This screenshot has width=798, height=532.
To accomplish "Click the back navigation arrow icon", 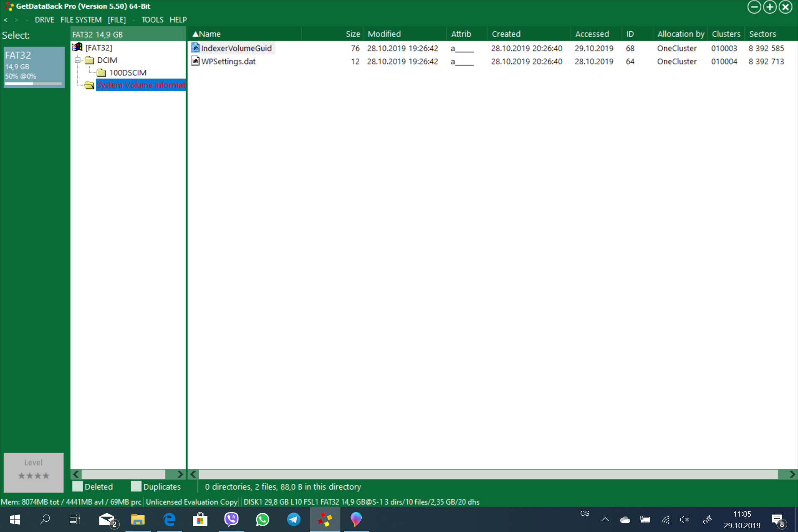I will pyautogui.click(x=6, y=20).
